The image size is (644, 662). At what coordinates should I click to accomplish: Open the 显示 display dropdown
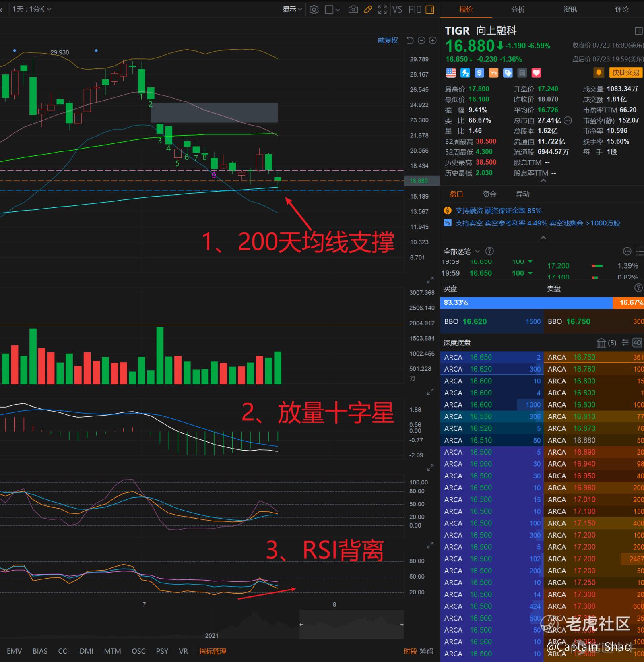[292, 9]
